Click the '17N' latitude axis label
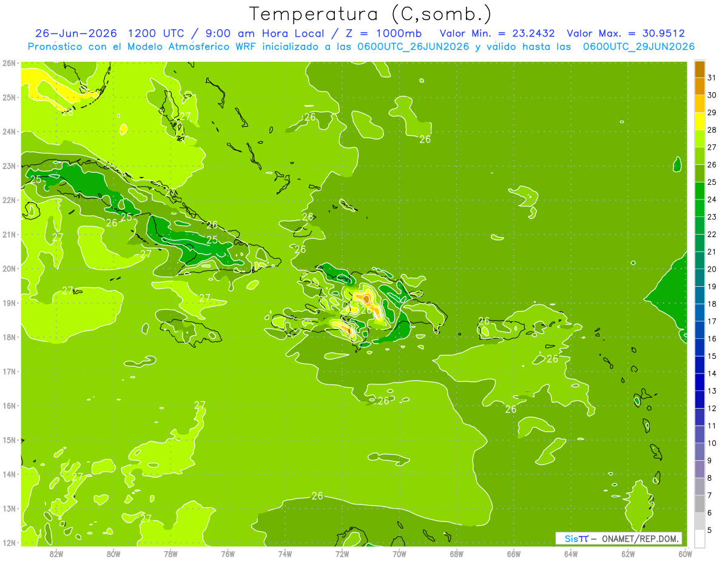The height and width of the screenshot is (562, 728). pyautogui.click(x=9, y=371)
